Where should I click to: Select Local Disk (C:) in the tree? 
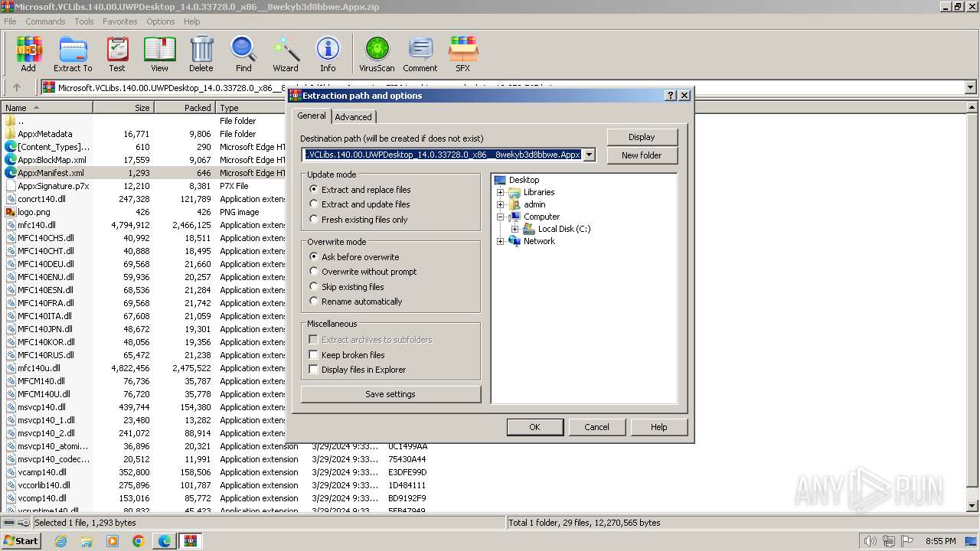(564, 229)
